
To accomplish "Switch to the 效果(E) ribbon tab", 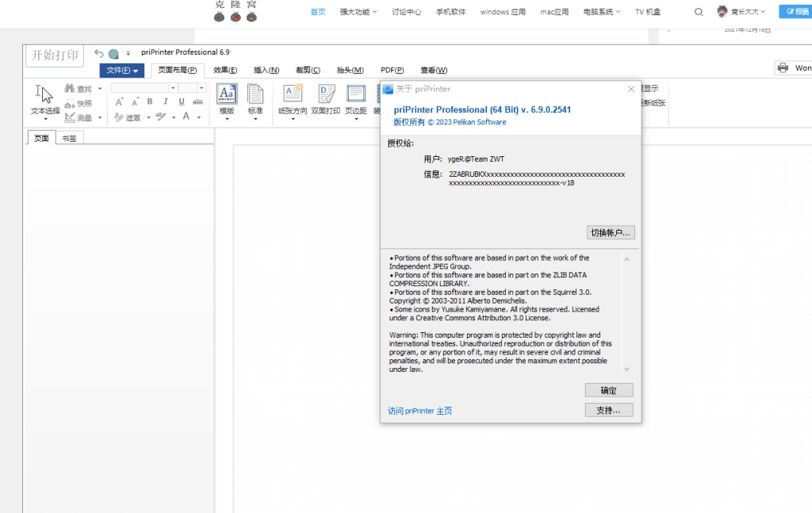I will [x=225, y=70].
